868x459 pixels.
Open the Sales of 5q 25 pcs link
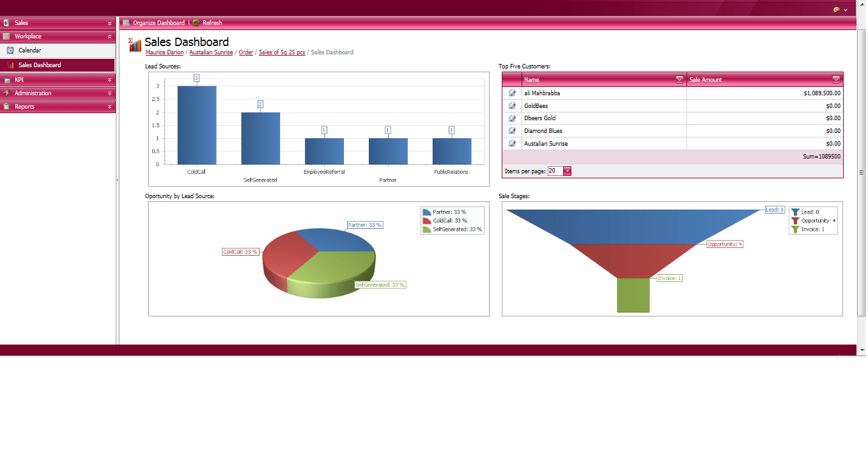point(282,52)
